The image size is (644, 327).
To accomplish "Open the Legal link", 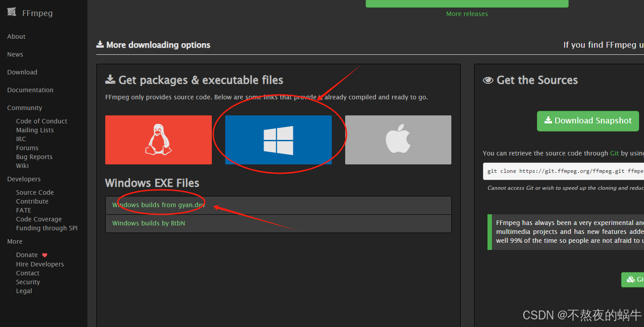I will point(24,291).
